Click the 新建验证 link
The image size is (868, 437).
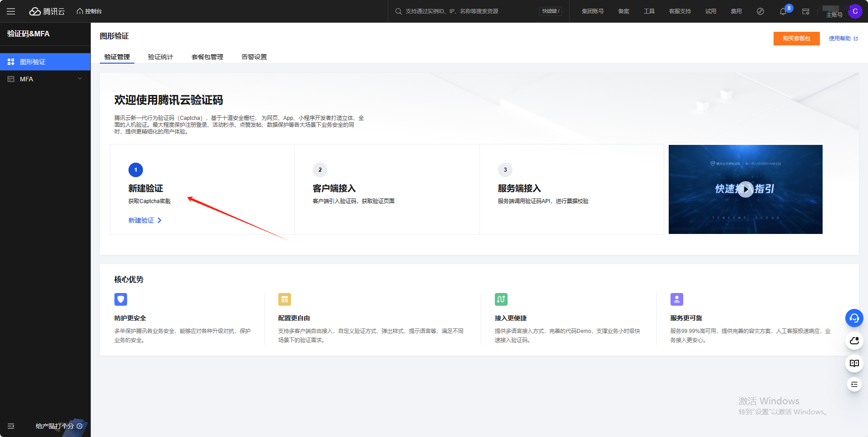tap(145, 220)
